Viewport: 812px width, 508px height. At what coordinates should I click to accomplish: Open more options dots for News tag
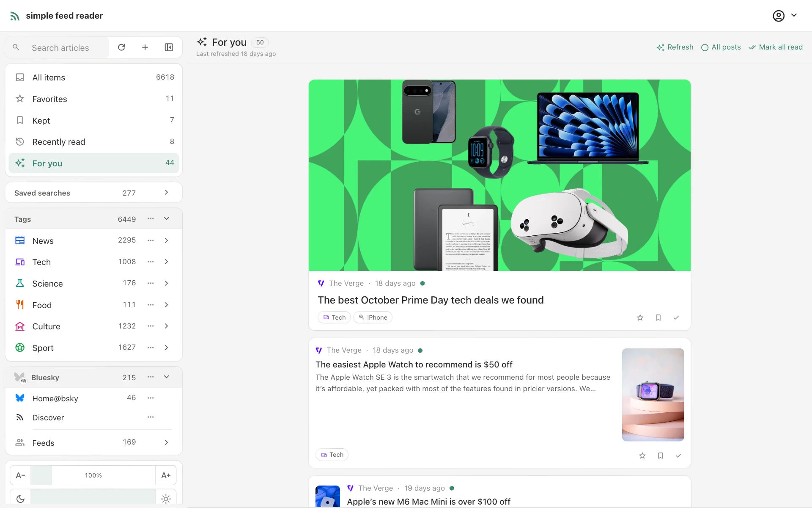(x=151, y=240)
